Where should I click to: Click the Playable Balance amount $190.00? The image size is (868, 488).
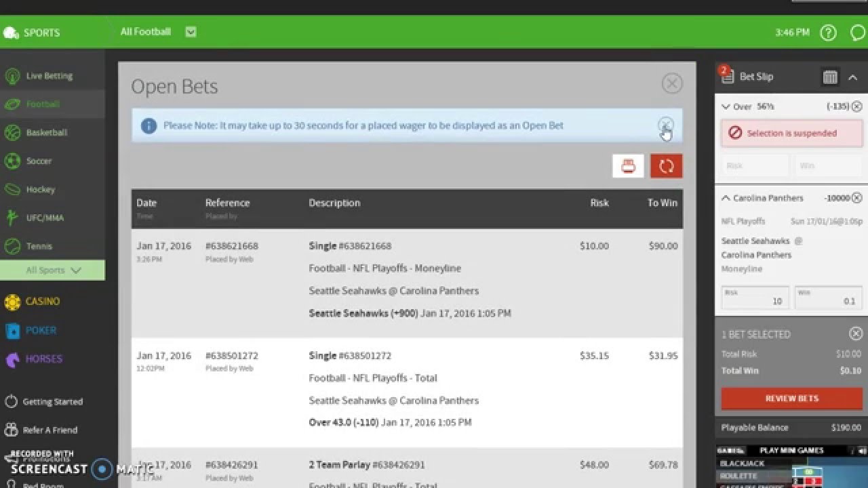pyautogui.click(x=846, y=428)
